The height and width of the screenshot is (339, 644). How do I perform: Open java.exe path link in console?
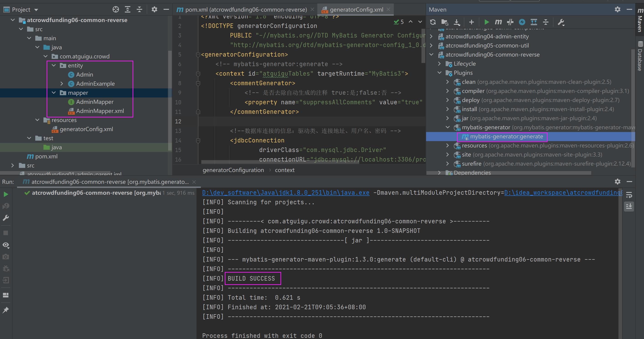click(286, 193)
